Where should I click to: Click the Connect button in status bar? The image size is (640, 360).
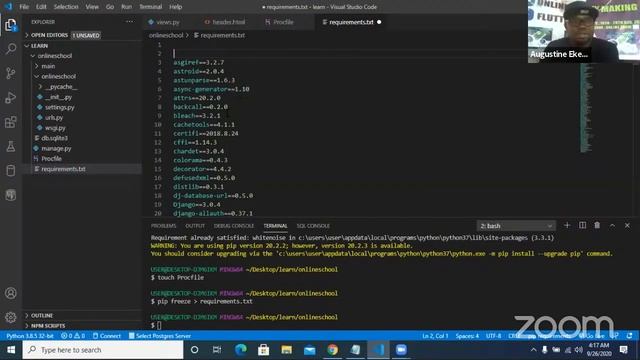(x=107, y=336)
